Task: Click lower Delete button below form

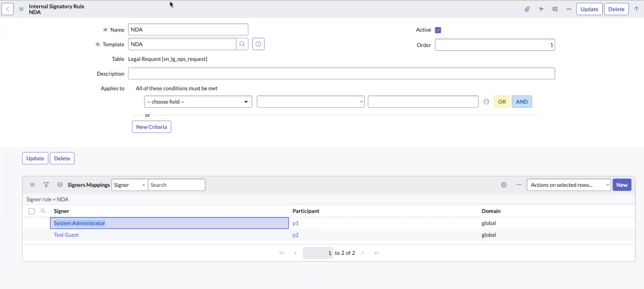Action: (x=62, y=158)
